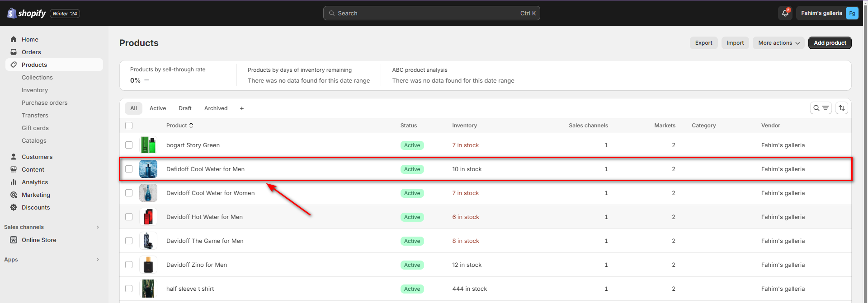The height and width of the screenshot is (303, 868).
Task: Click the Export button
Action: (703, 43)
